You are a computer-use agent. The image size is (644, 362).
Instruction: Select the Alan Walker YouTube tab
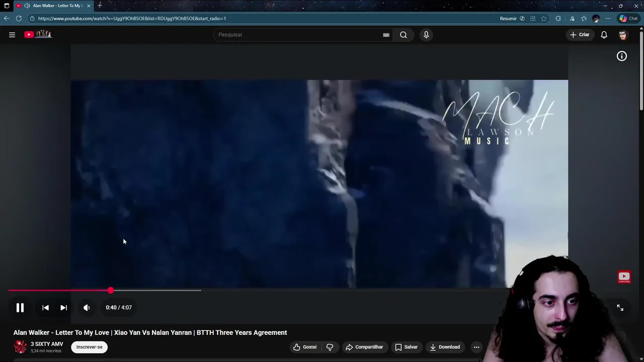[53, 6]
